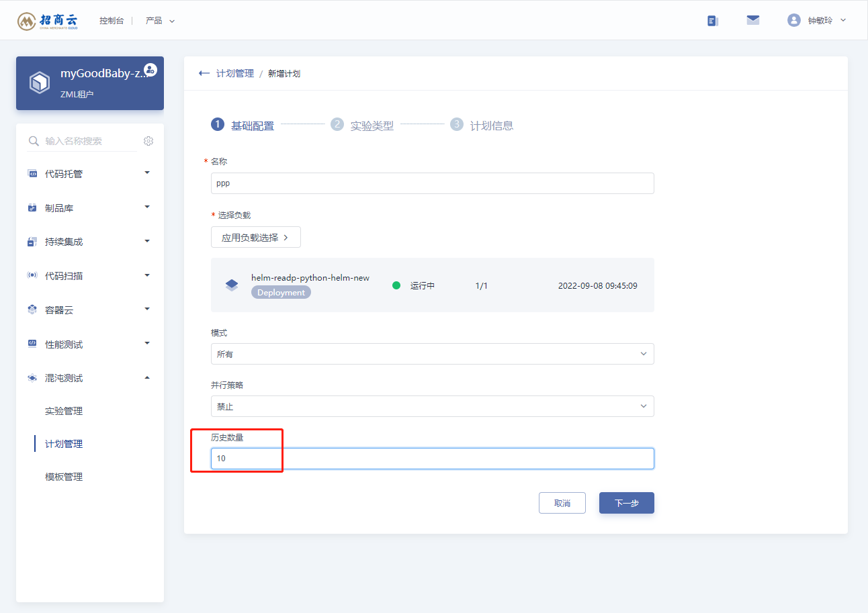Click the 2022-09-08 09:45:09 timestamp
The width and height of the screenshot is (868, 613).
(x=598, y=285)
